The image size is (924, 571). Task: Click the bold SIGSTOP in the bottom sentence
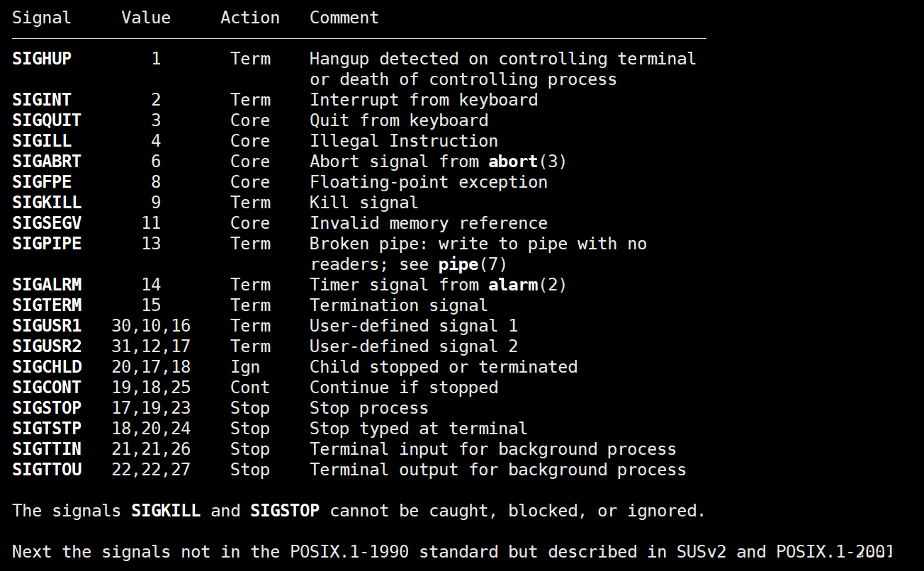point(285,511)
